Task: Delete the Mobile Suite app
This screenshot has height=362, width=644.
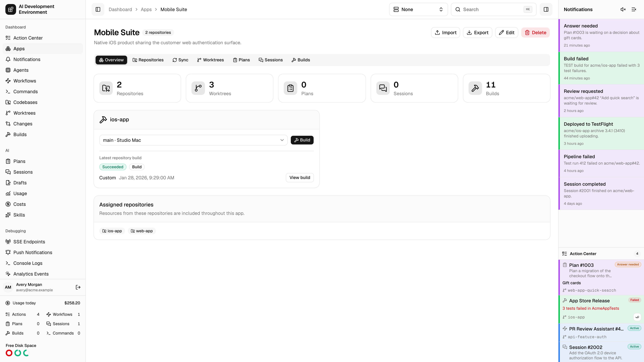Action: [535, 33]
